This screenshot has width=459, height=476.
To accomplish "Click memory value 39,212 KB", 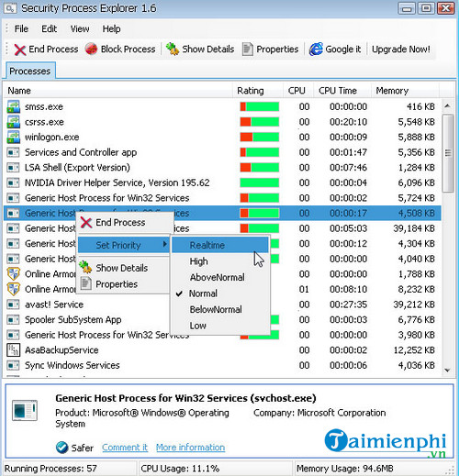I will pyautogui.click(x=414, y=304).
